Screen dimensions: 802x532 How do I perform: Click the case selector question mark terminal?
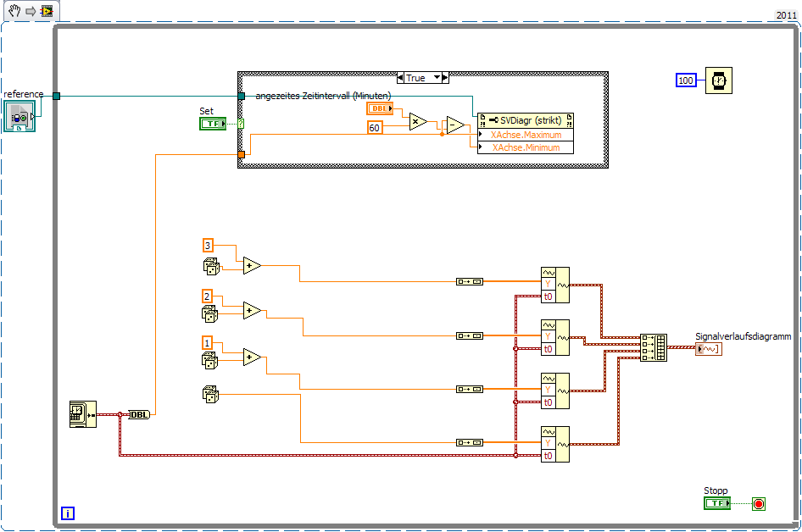[241, 124]
